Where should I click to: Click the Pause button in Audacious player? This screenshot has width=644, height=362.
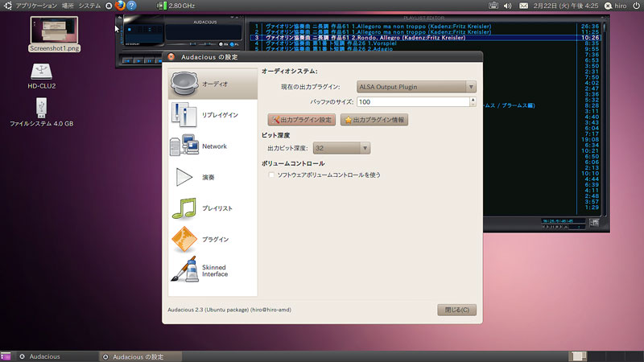(150, 60)
